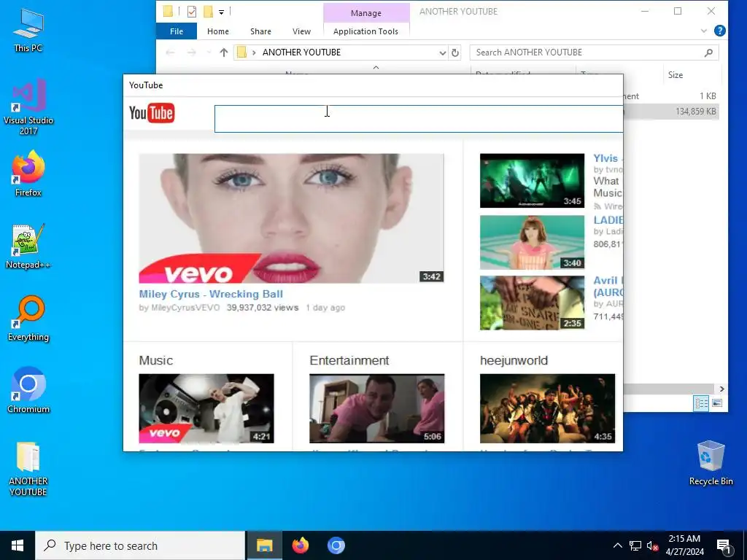747x560 pixels.
Task: Open the Windows Start menu
Action: click(18, 545)
